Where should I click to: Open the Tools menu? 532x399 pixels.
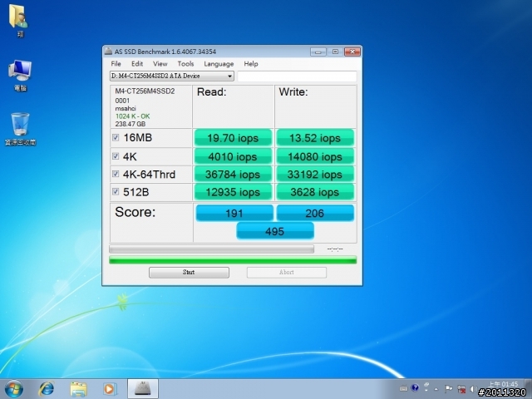(185, 64)
